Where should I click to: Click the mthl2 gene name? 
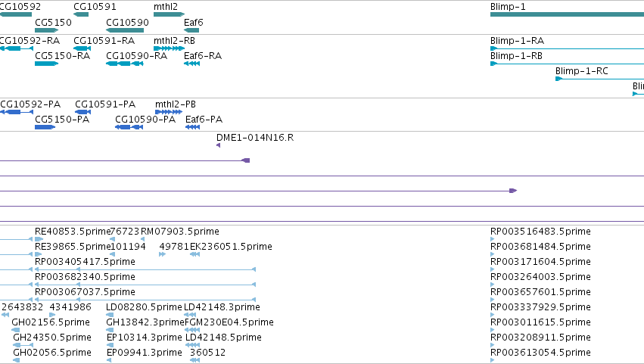point(166,7)
